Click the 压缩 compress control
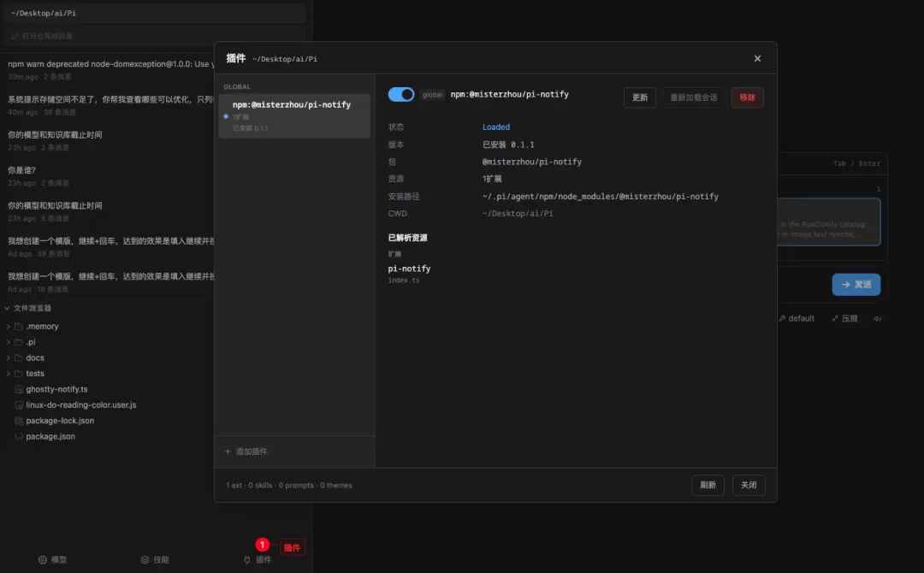924x573 pixels. pyautogui.click(x=844, y=319)
